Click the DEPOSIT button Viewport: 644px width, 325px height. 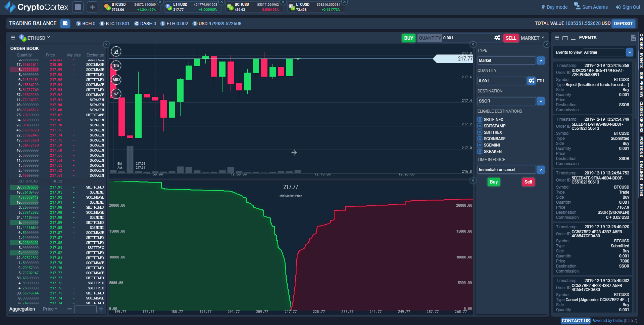[623, 24]
